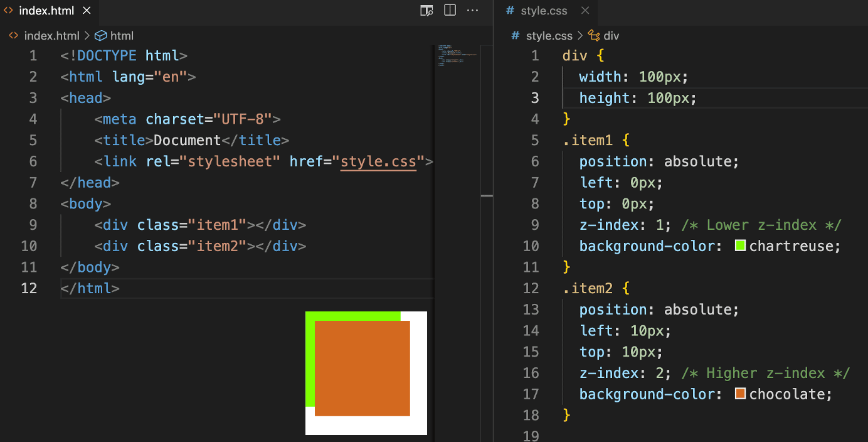Click the html tag icon in the breadcrumb
The height and width of the screenshot is (442, 868).
[101, 36]
